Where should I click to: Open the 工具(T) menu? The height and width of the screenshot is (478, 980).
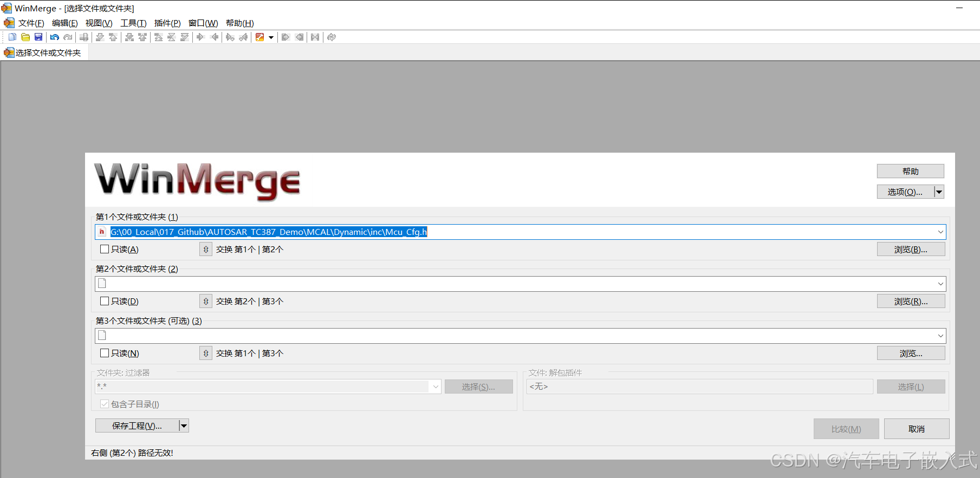tap(133, 23)
